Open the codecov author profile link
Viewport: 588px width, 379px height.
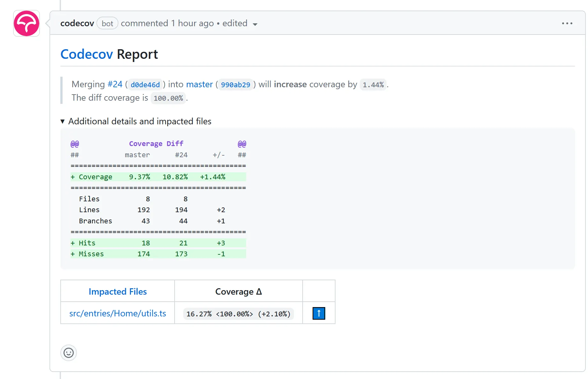coord(77,23)
